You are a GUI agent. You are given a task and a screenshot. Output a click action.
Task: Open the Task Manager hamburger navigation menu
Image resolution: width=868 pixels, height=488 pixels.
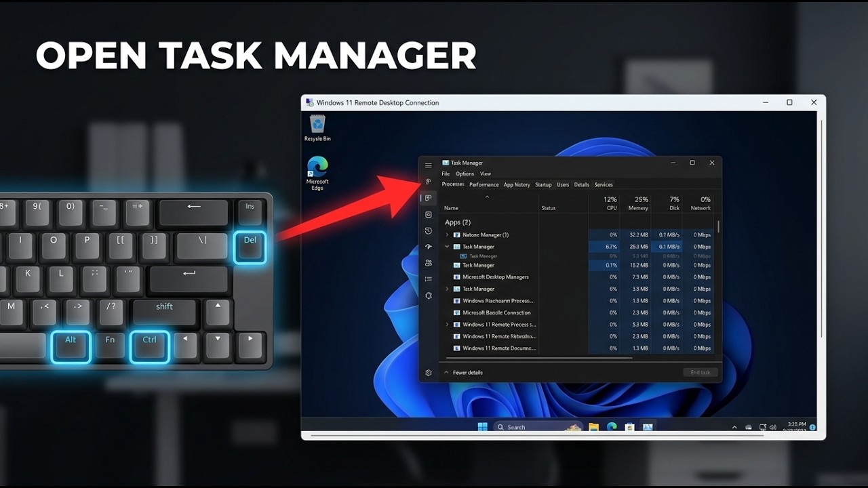click(x=428, y=165)
